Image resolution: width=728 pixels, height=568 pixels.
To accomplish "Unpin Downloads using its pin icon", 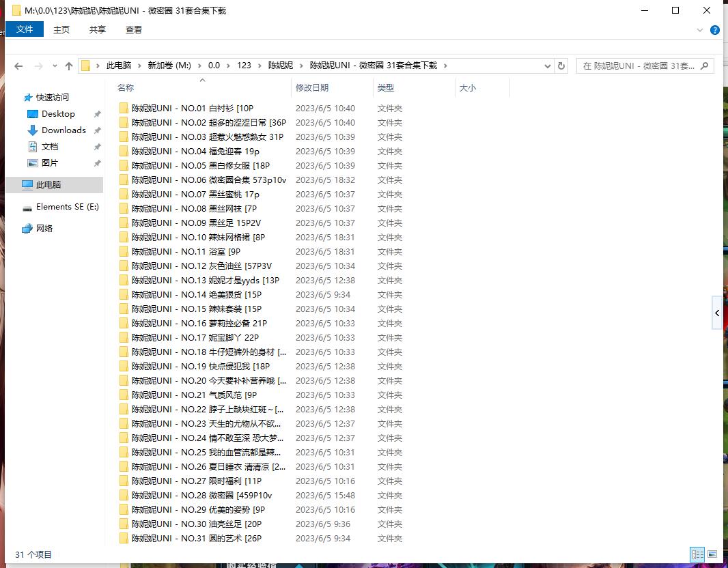I will (x=97, y=130).
